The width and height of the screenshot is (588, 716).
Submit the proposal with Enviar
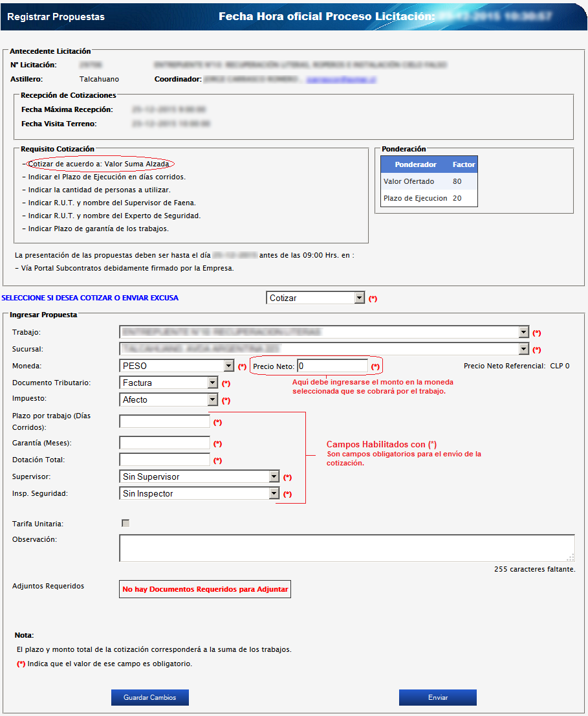[x=438, y=697]
